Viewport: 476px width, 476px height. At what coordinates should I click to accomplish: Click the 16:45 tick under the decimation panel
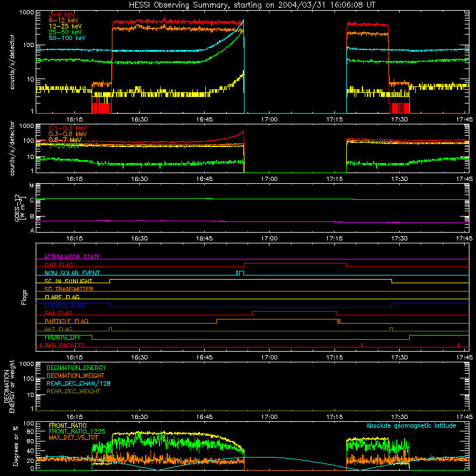(204, 417)
